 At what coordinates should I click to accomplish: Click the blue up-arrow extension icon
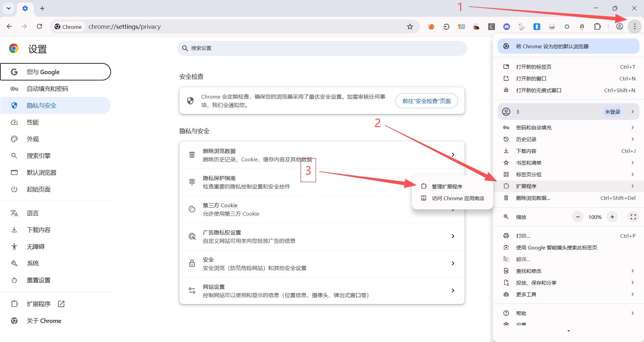click(x=537, y=26)
